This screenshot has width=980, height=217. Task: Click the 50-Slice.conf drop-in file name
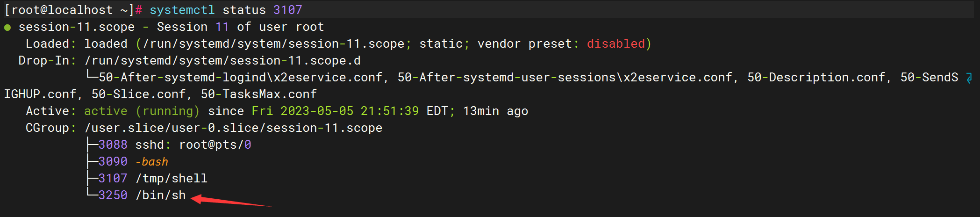(x=138, y=94)
